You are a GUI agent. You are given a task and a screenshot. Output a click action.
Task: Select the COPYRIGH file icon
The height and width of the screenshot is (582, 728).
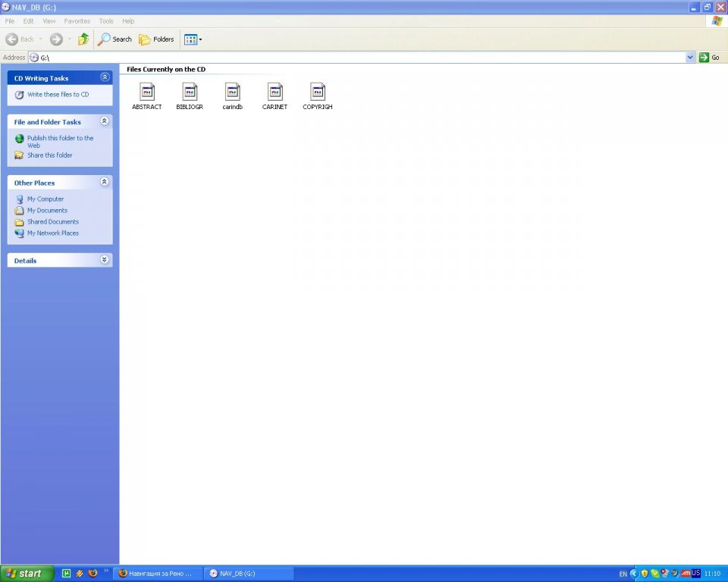(317, 92)
